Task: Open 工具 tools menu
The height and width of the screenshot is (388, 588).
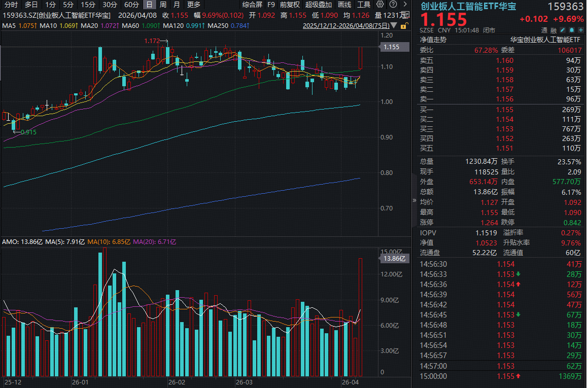Action: 364,5
